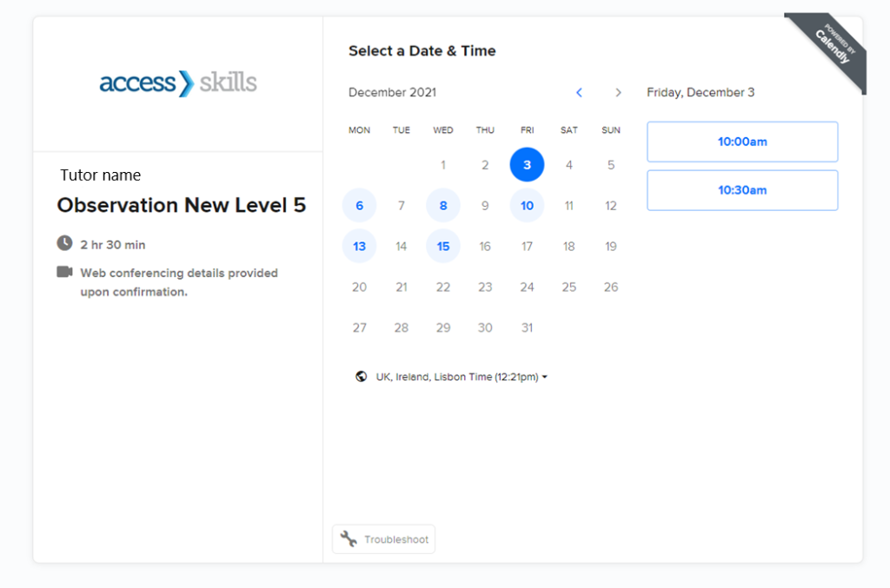
Task: Click unavailable date 7
Action: pos(402,206)
